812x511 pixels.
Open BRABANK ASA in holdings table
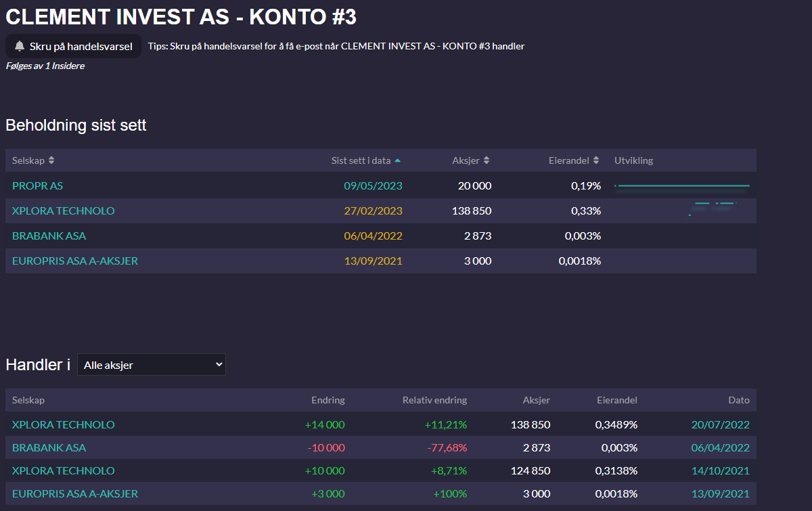pyautogui.click(x=49, y=236)
